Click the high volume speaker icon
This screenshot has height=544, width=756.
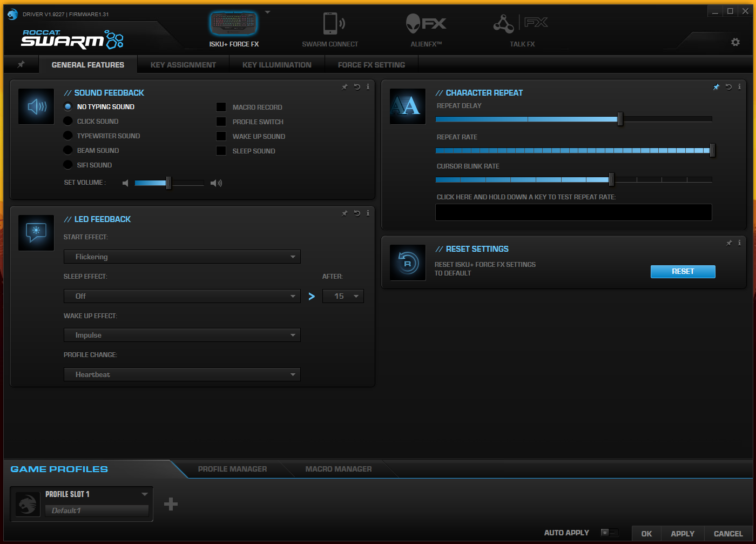(x=216, y=183)
